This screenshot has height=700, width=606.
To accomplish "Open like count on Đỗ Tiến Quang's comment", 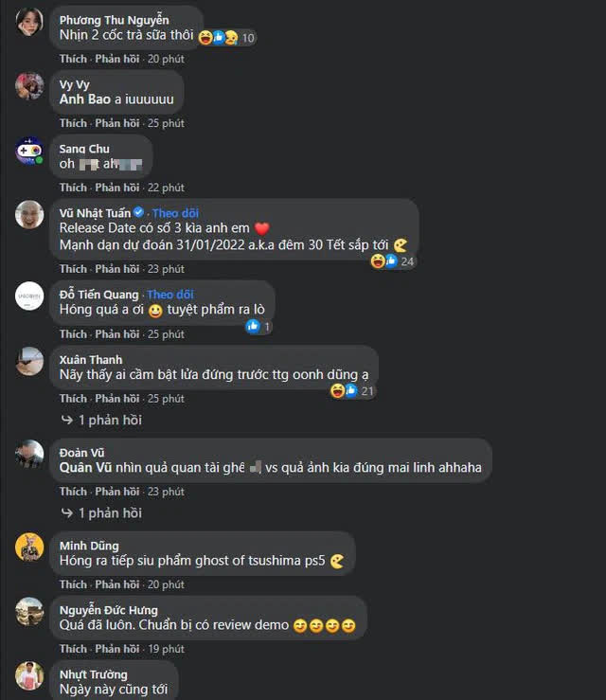I will pos(258,327).
